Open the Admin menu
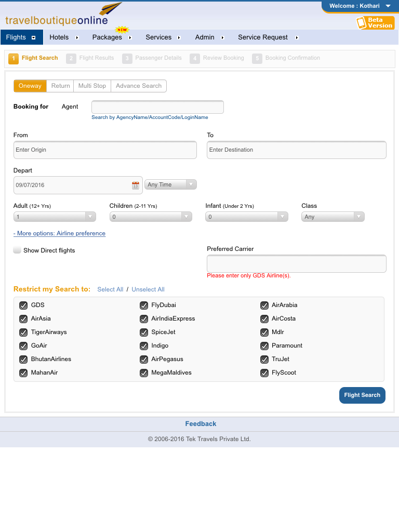This screenshot has height=532, width=399. [209, 37]
